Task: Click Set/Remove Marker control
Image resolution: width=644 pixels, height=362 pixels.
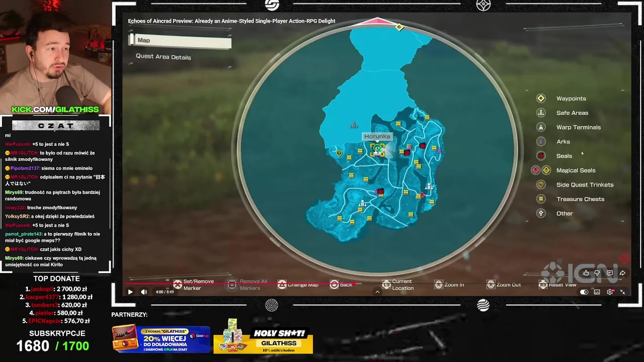Action: click(194, 285)
